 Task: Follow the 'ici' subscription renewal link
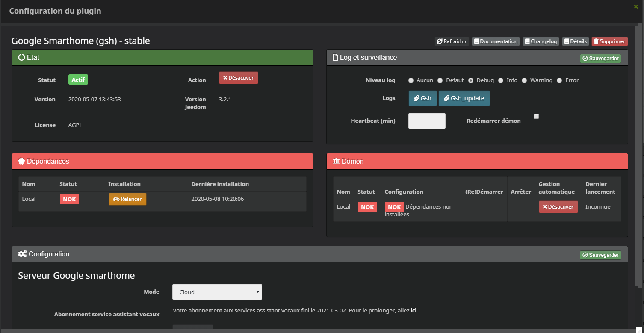(x=414, y=311)
